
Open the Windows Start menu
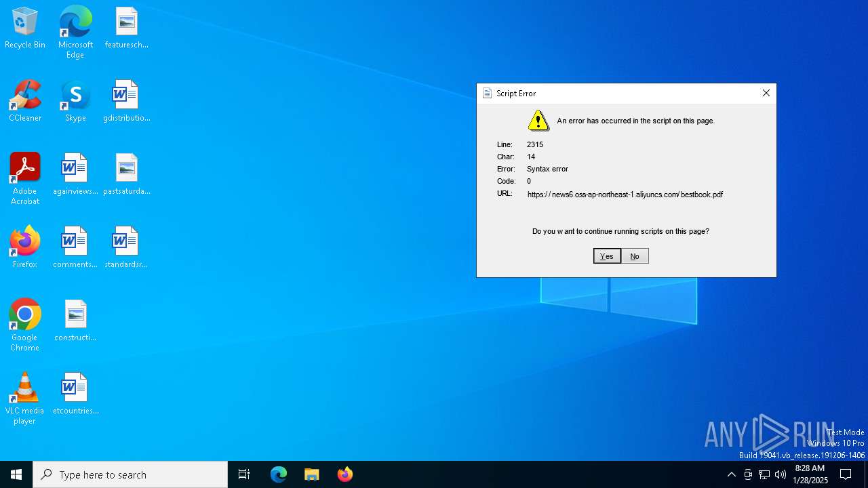click(16, 474)
